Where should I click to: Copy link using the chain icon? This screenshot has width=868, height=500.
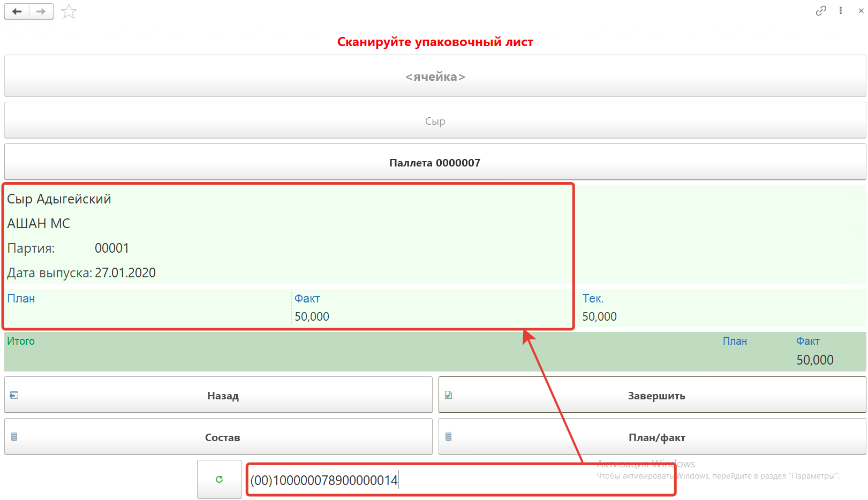pyautogui.click(x=820, y=11)
